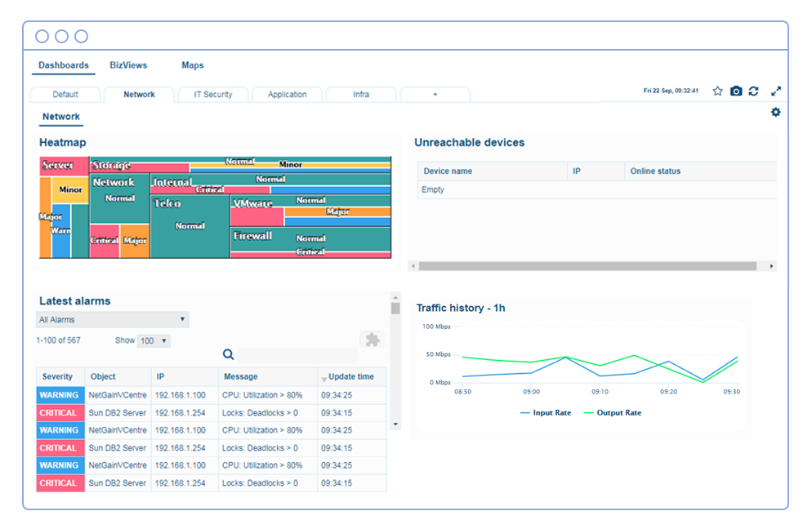Viewport: 812px width, 529px height.
Task: Toggle the Input Rate legend series
Action: pos(546,413)
